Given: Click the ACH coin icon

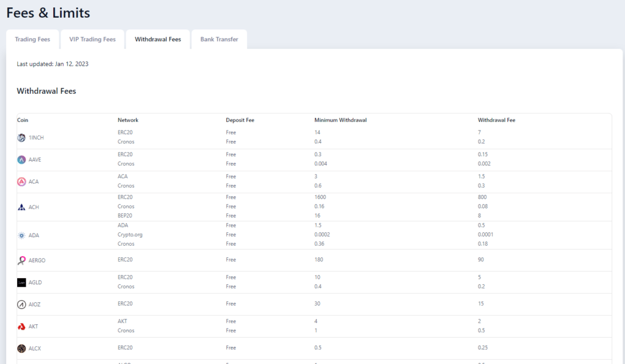Looking at the screenshot, I should coord(21,207).
